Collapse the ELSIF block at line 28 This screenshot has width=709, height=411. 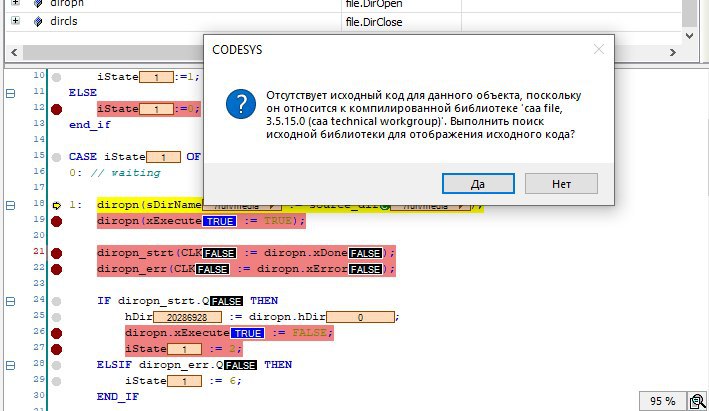coord(10,365)
